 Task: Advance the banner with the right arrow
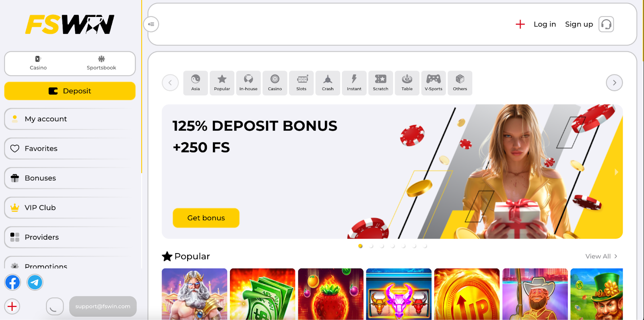(616, 172)
